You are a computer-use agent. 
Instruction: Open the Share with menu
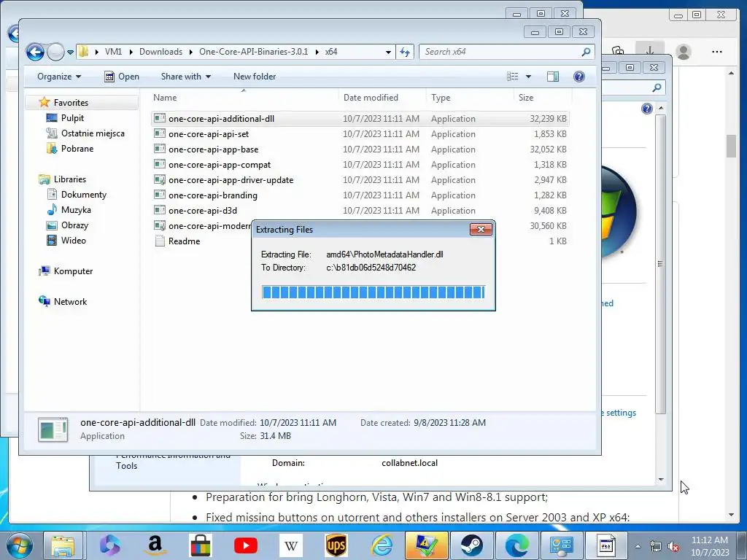[x=186, y=77]
